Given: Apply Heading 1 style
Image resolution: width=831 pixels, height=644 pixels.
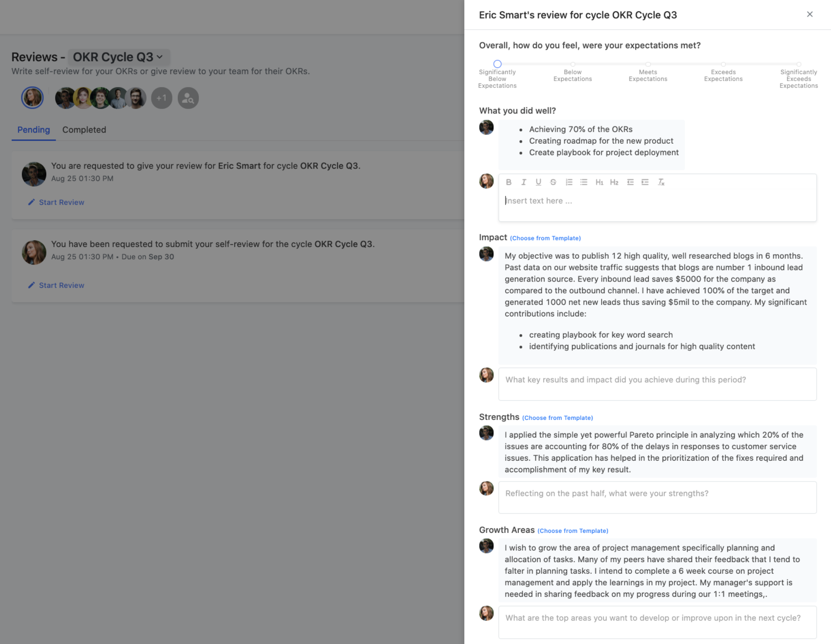Looking at the screenshot, I should pyautogui.click(x=599, y=182).
